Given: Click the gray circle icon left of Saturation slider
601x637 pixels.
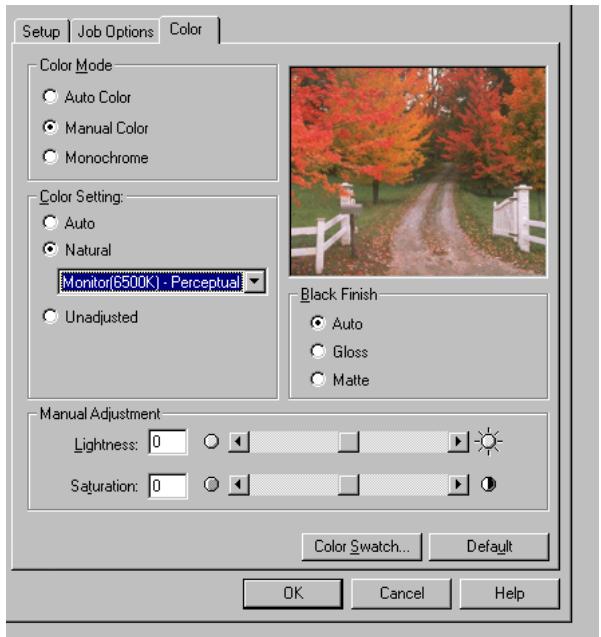Looking at the screenshot, I should (x=210, y=485).
